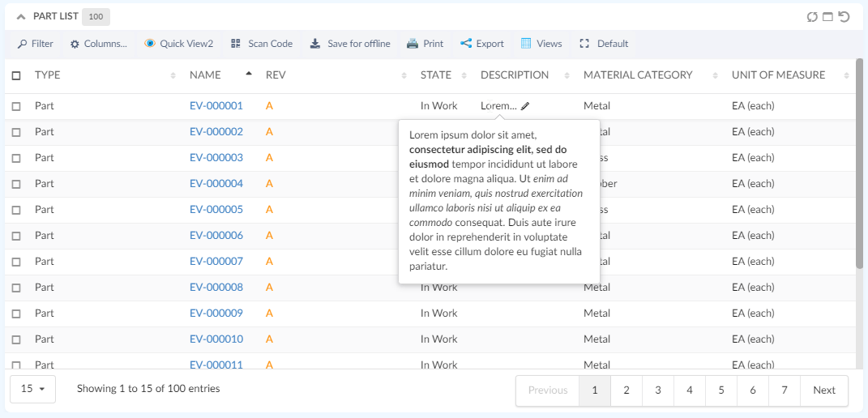Click the Export toolbar button
868x418 pixels.
(482, 44)
